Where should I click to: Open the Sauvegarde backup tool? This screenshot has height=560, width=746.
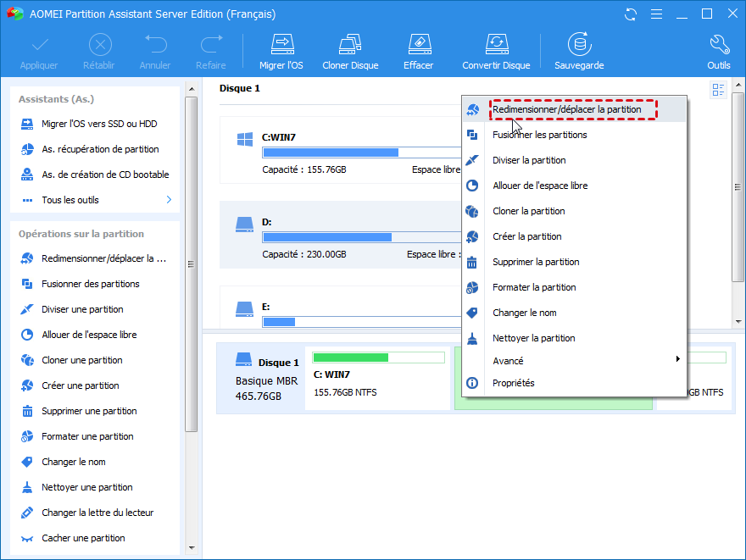(x=579, y=52)
